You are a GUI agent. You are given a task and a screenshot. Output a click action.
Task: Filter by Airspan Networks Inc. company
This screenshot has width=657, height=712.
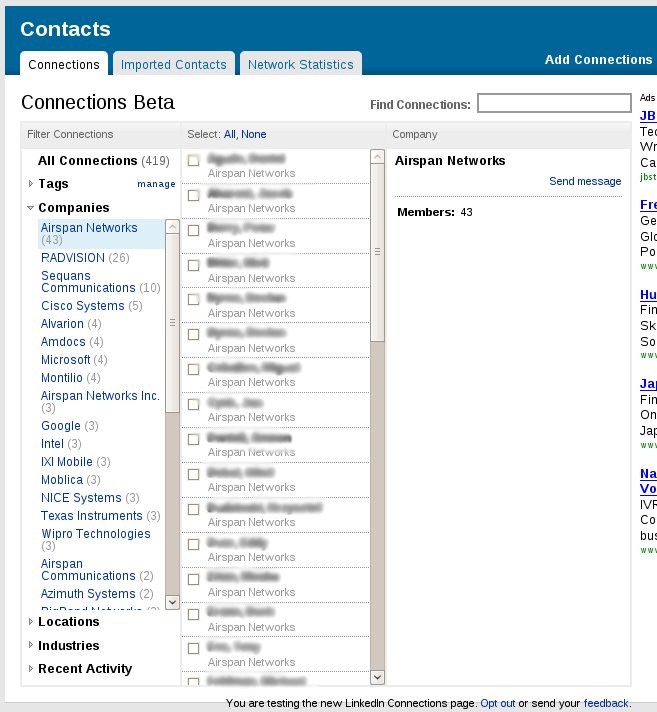pos(100,401)
